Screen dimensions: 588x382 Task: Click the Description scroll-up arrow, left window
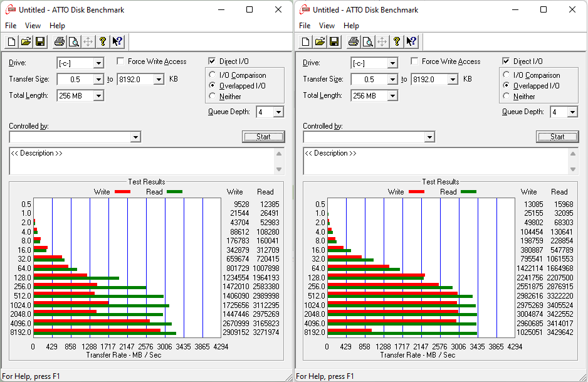click(279, 154)
